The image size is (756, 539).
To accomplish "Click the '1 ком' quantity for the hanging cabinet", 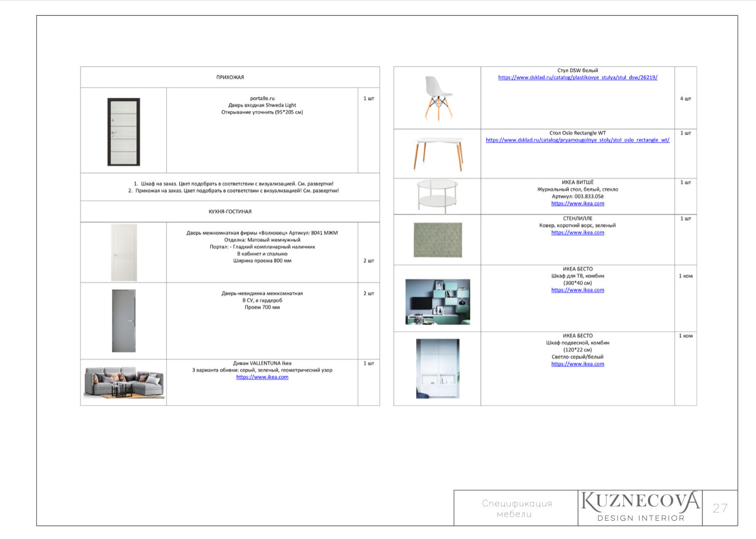I will point(686,336).
